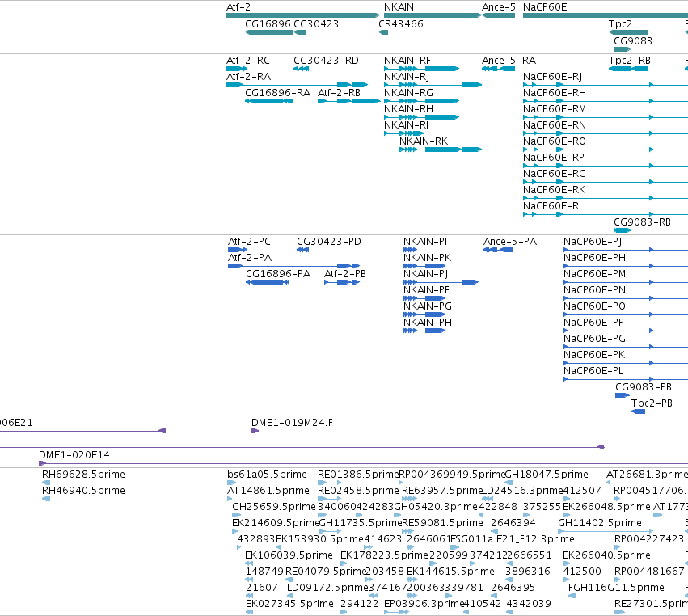Select protein NaCP60E-PM
Screen dimensions: 688x616
point(626,282)
